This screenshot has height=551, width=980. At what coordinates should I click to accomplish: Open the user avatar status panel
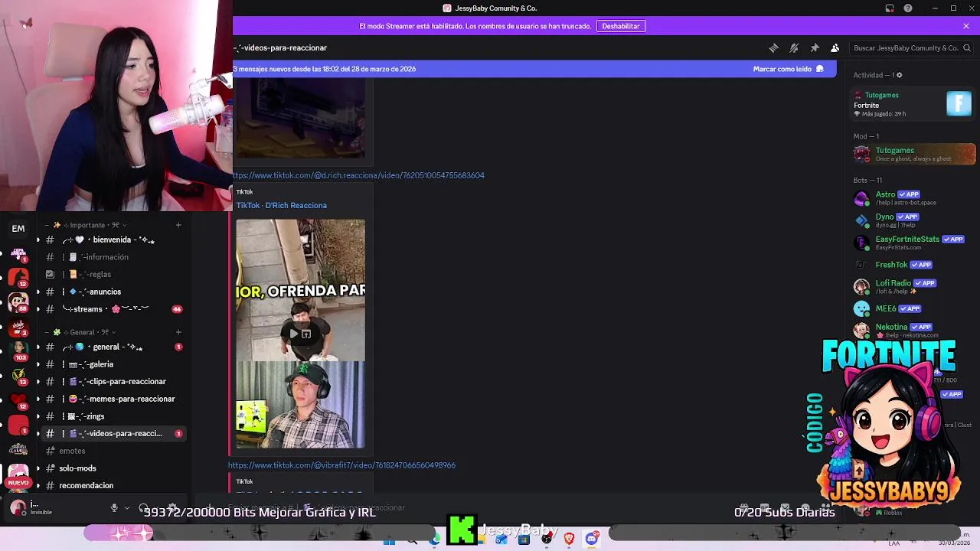[x=18, y=507]
